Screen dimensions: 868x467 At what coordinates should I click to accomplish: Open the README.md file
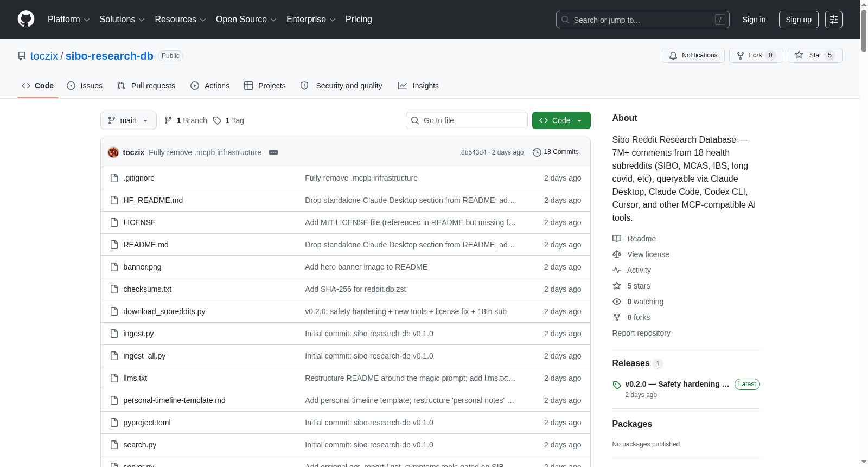tap(146, 245)
